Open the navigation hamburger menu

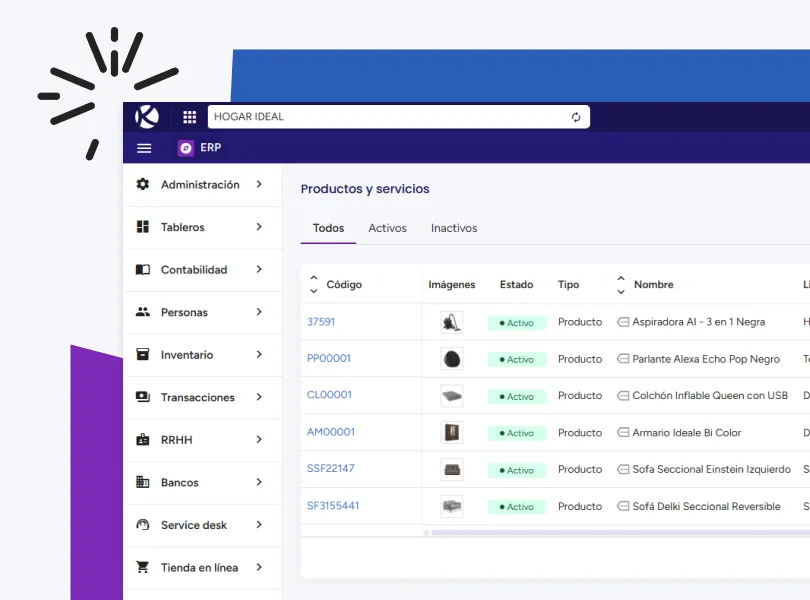point(144,147)
